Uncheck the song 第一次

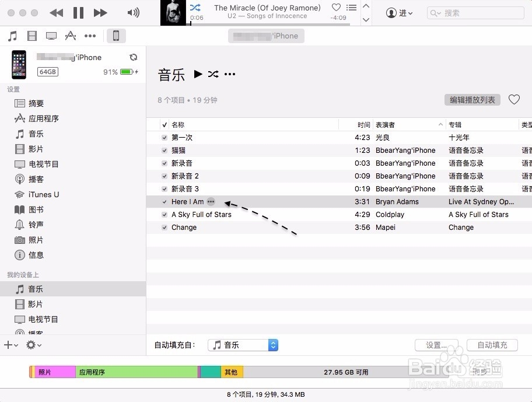click(164, 137)
